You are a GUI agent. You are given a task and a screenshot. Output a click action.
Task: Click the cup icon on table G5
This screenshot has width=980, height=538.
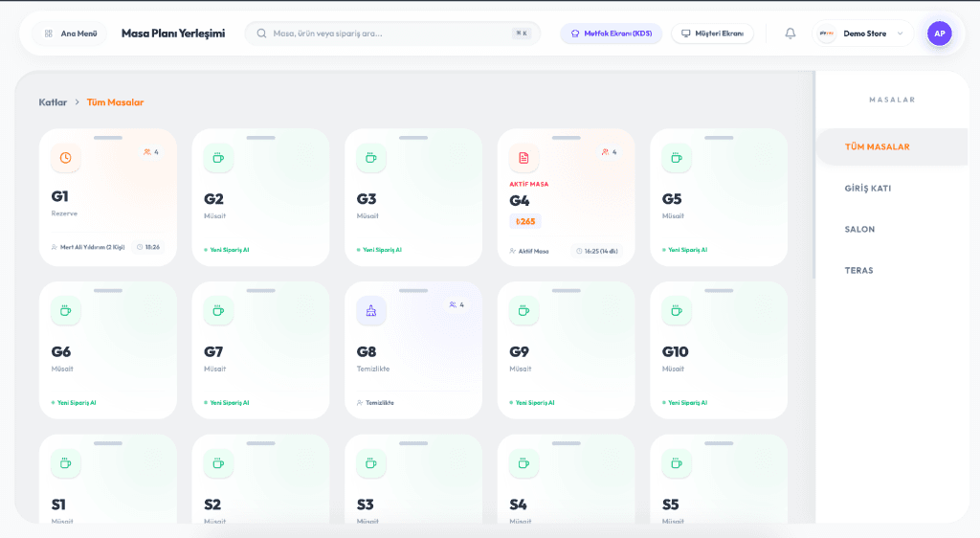pyautogui.click(x=677, y=158)
